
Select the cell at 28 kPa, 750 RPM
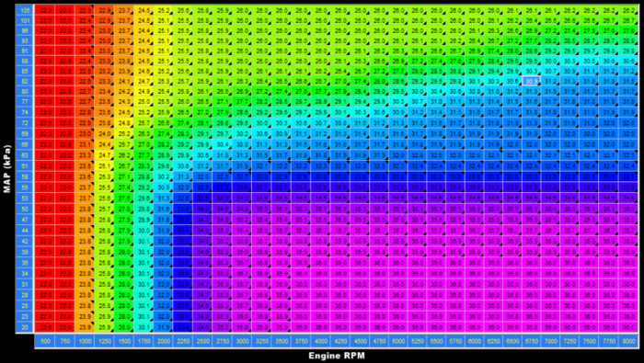[65, 295]
